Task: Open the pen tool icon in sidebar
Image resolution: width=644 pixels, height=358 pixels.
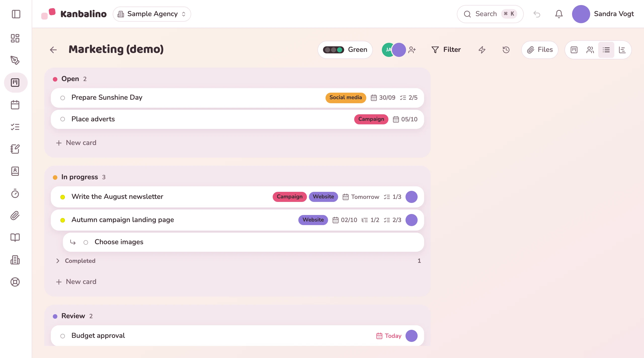Action: (x=15, y=60)
